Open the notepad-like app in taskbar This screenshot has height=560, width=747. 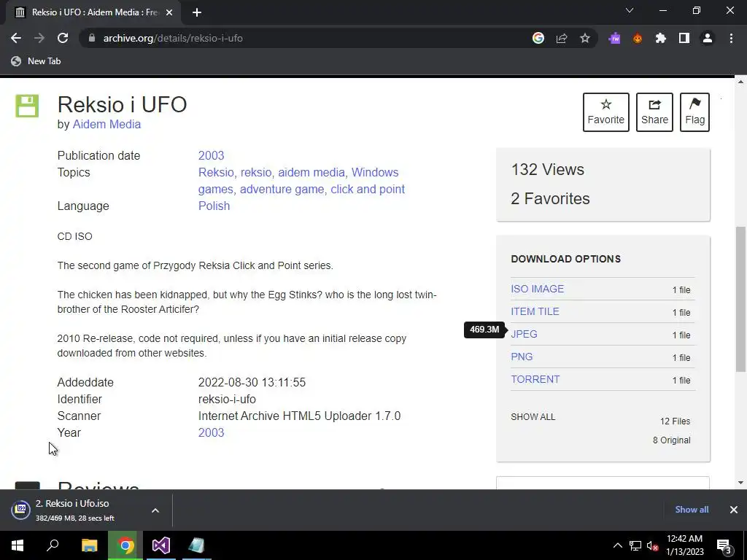click(x=196, y=545)
